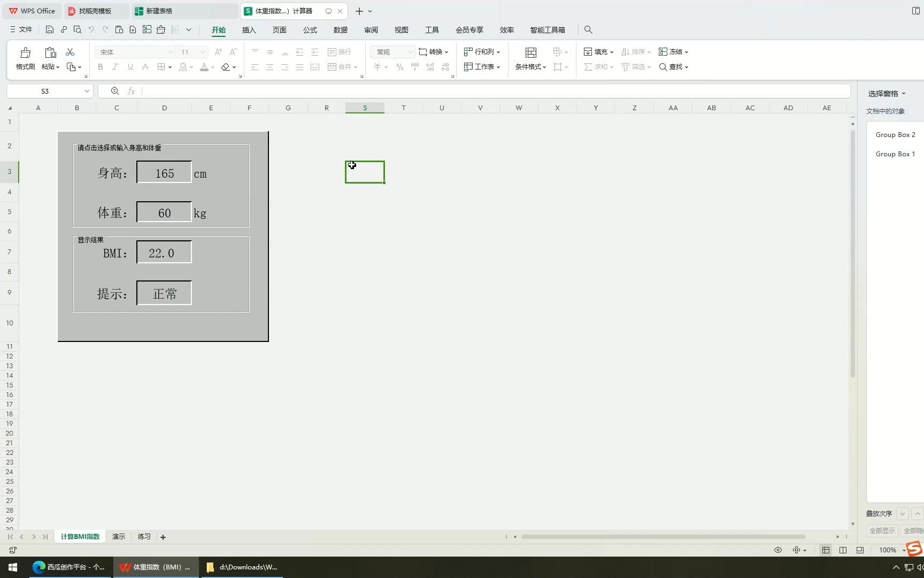
Task: Toggle eye-protection mode eye icon in status bar
Action: (x=778, y=550)
